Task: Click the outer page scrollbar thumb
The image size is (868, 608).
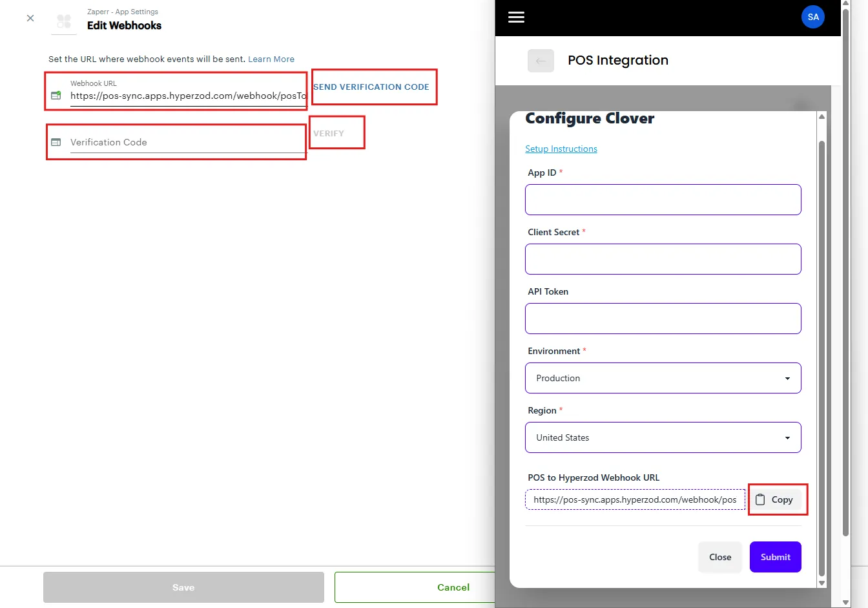Action: click(x=846, y=273)
